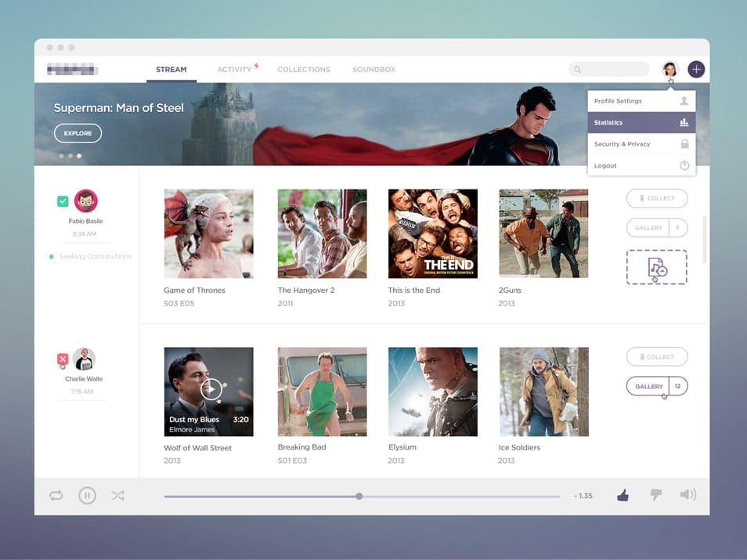Select Statistics from profile menu
Screen dimensions: 747x560
pyautogui.click(x=641, y=123)
